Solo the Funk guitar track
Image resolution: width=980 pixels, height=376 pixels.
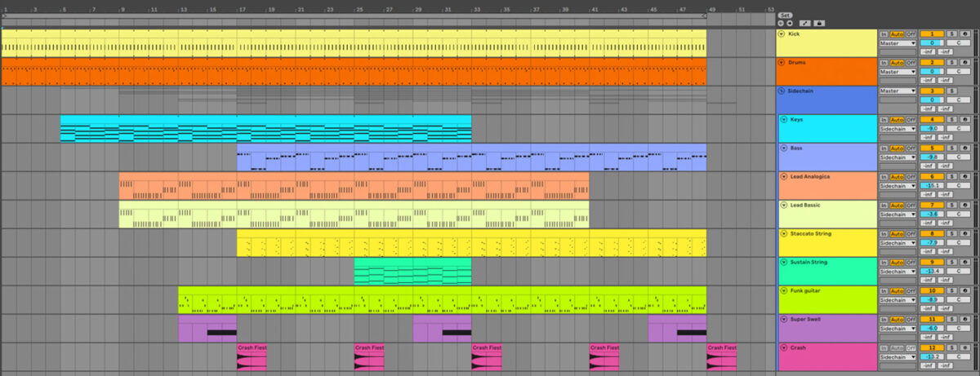point(951,291)
